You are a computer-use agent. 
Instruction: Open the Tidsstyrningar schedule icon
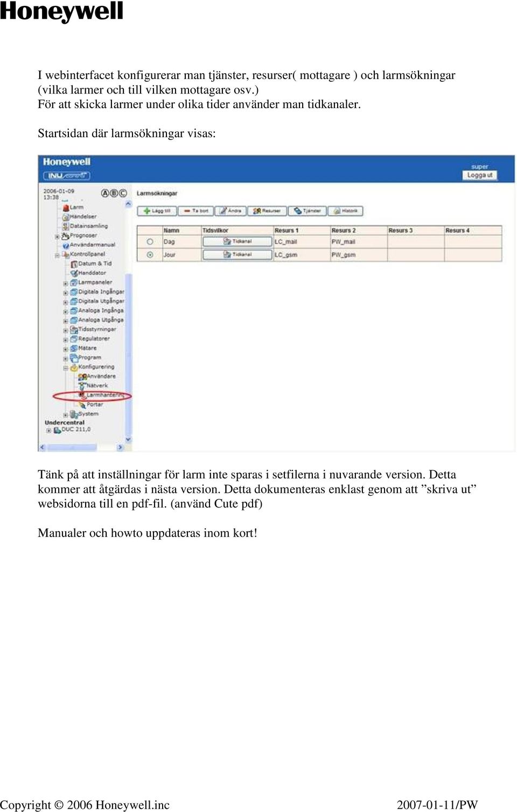pyautogui.click(x=74, y=329)
